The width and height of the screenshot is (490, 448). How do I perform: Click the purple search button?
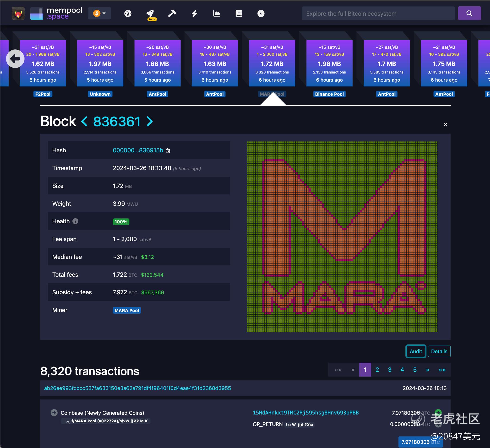pos(469,13)
